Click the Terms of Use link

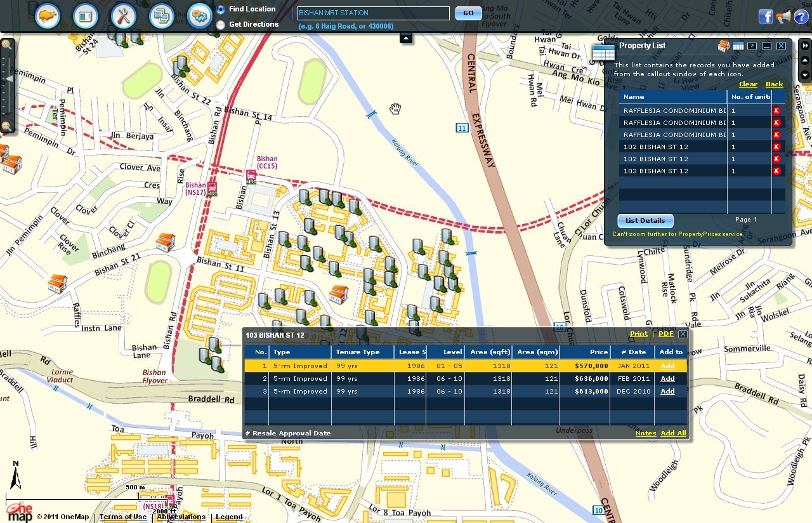coord(122,517)
